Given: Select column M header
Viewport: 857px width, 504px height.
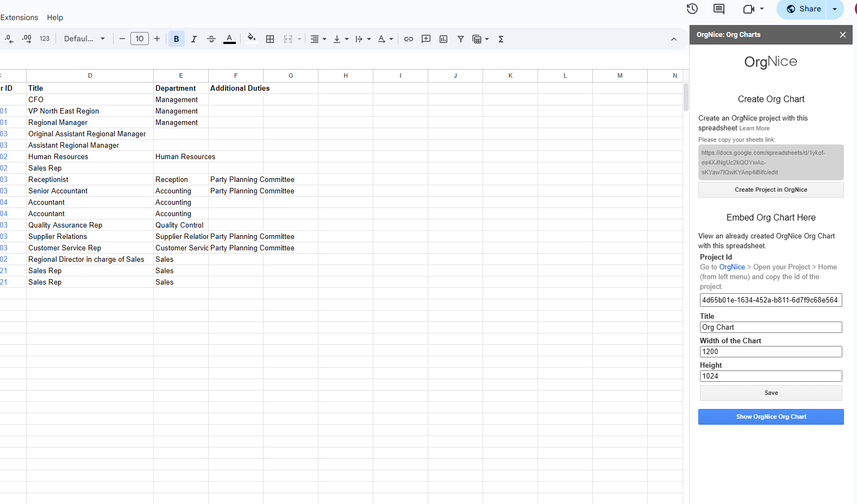Looking at the screenshot, I should point(620,75).
